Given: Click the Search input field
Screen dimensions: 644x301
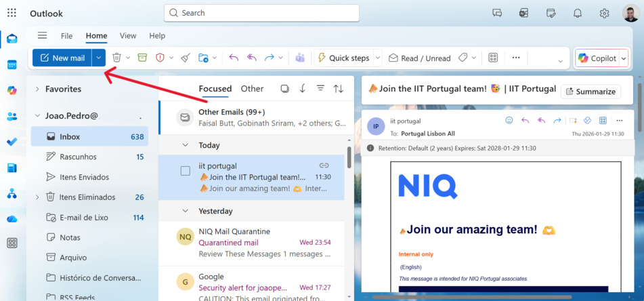Looking at the screenshot, I should pos(261,13).
